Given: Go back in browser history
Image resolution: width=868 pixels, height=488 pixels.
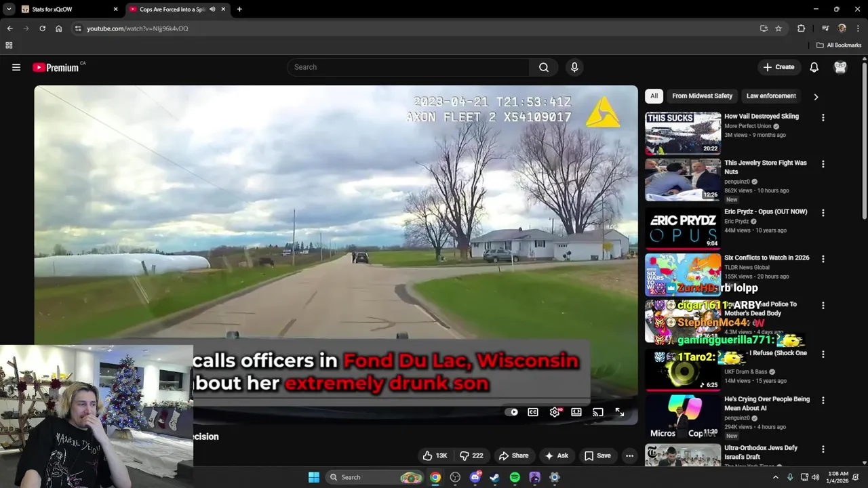Looking at the screenshot, I should tap(9, 28).
